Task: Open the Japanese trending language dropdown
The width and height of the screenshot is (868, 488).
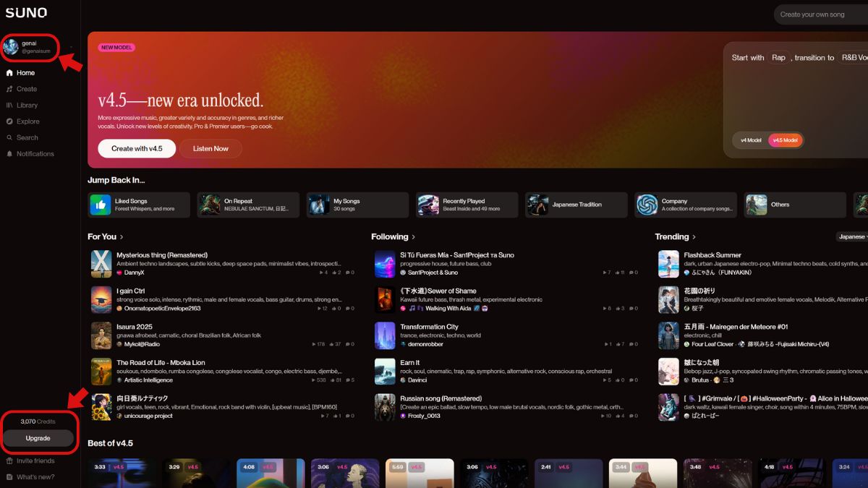Action: [x=852, y=236]
